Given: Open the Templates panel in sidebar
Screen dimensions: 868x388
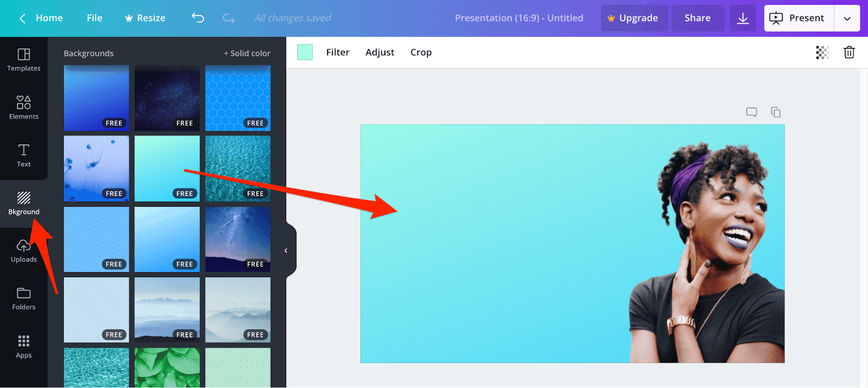Looking at the screenshot, I should pos(24,60).
